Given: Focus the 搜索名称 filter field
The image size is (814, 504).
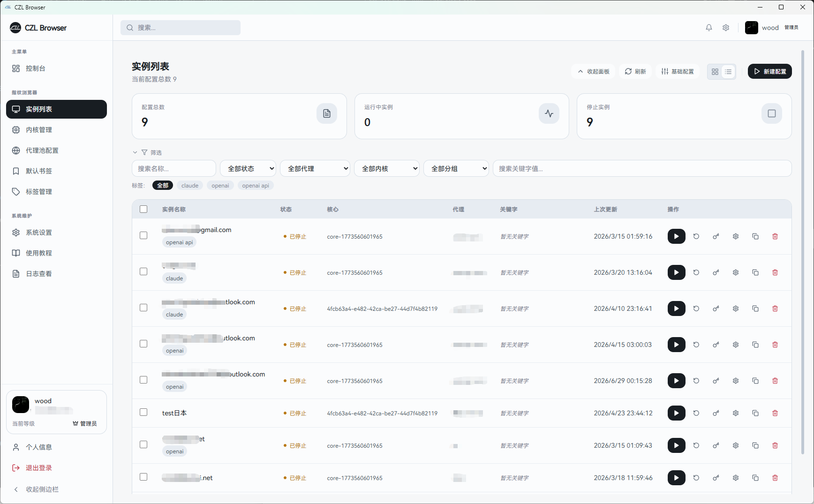Looking at the screenshot, I should click(x=174, y=168).
